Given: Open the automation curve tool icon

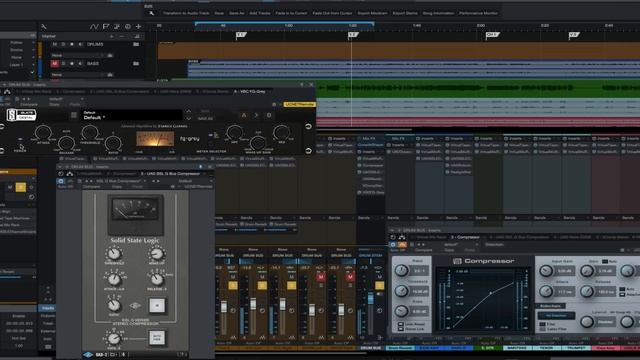Looking at the screenshot, I should (x=94, y=27).
